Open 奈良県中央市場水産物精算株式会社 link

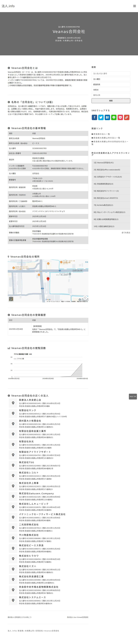tap(39, 587)
